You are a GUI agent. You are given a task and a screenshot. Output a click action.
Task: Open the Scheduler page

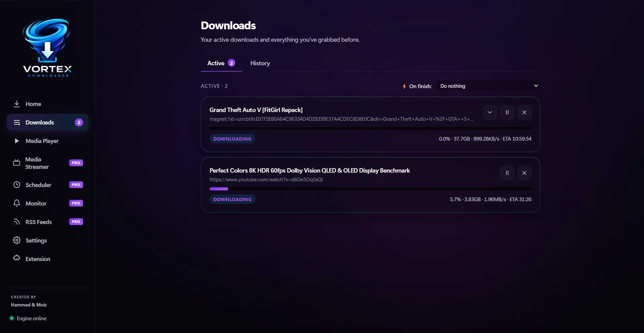point(48,185)
